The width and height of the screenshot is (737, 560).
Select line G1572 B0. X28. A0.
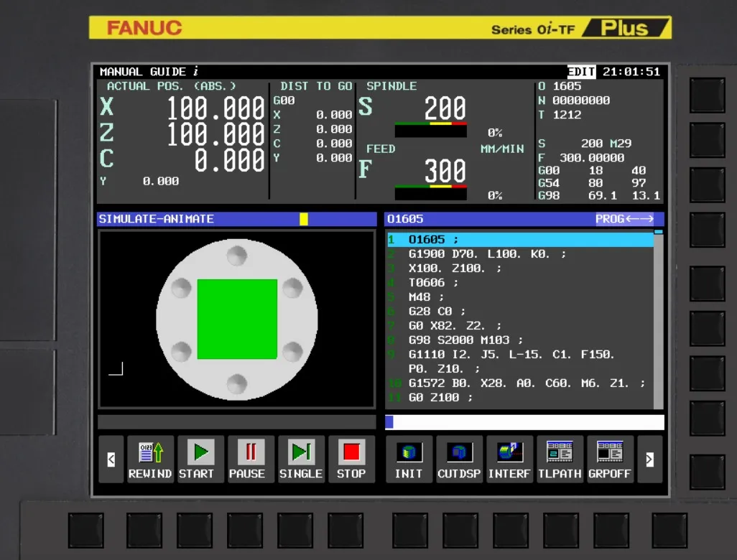point(520,383)
